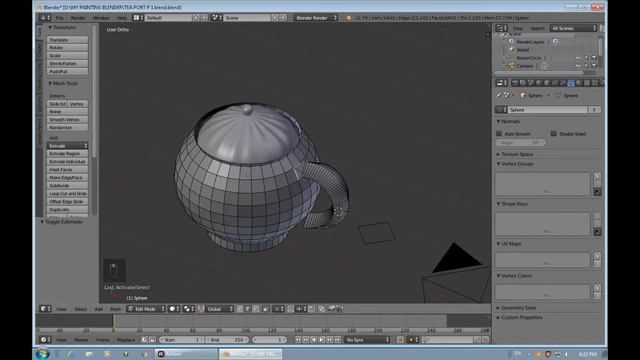
Task: Select the RenderLayers item in outliner
Action: click(530, 42)
